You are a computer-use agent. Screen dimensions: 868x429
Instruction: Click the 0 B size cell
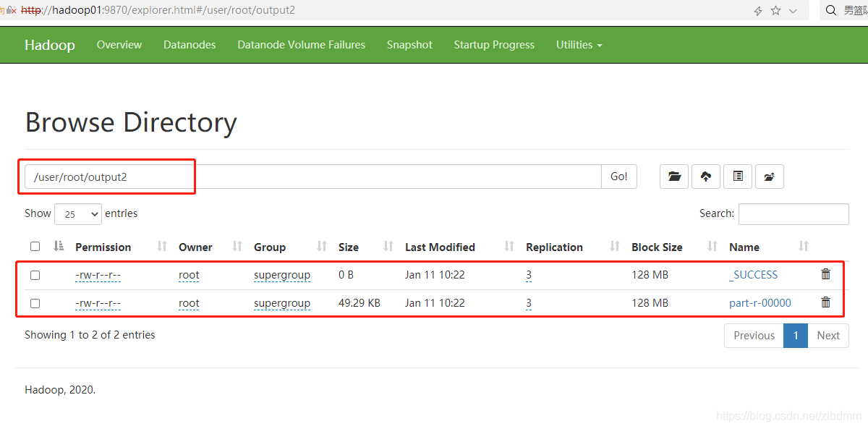(346, 275)
